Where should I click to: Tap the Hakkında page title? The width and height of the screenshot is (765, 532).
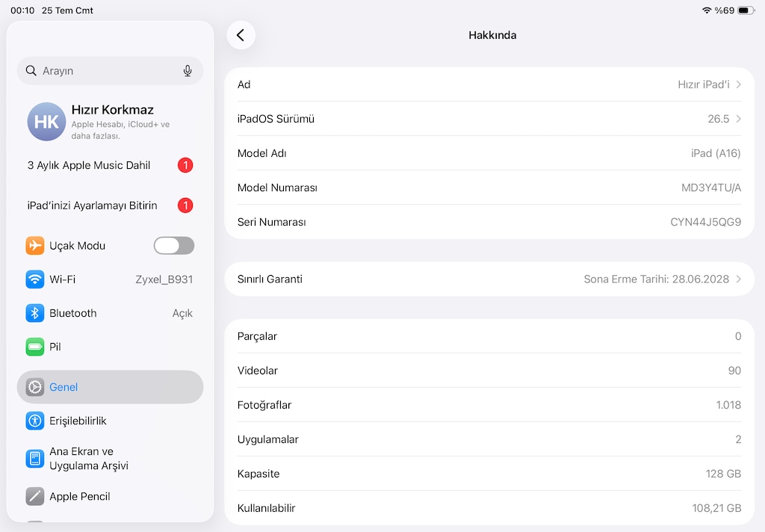tap(492, 35)
